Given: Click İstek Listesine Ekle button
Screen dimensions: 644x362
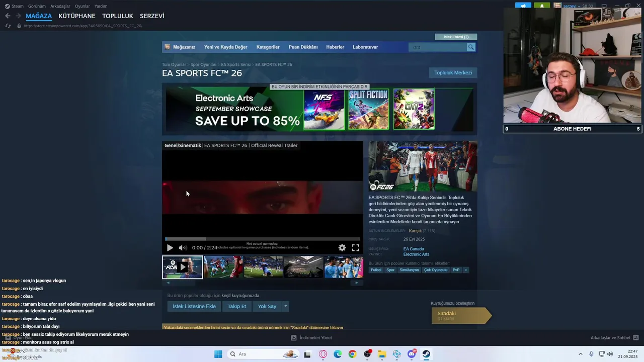Looking at the screenshot, I should click(194, 306).
